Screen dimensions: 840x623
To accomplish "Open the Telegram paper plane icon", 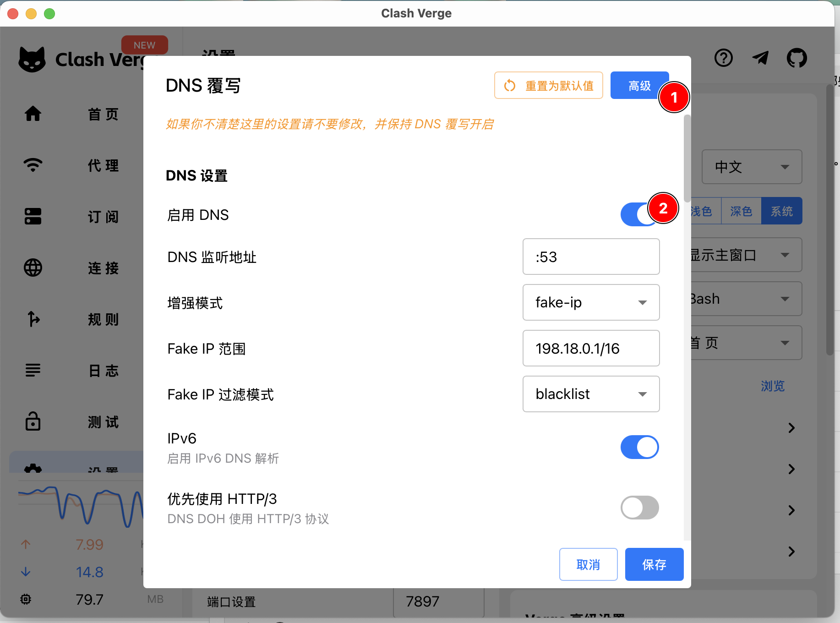I will pyautogui.click(x=760, y=58).
